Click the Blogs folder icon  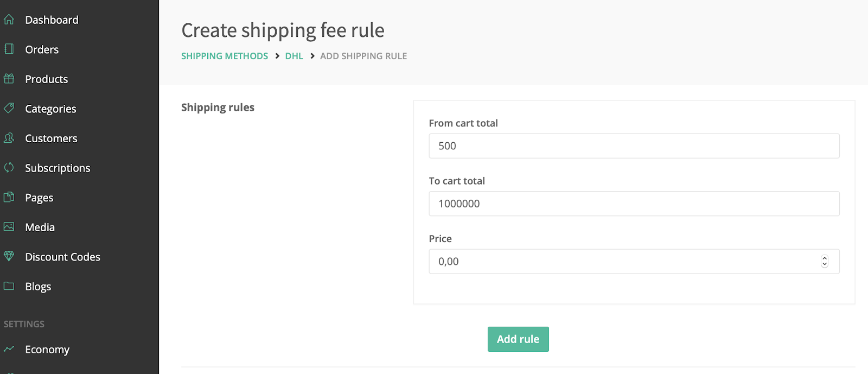(x=9, y=286)
